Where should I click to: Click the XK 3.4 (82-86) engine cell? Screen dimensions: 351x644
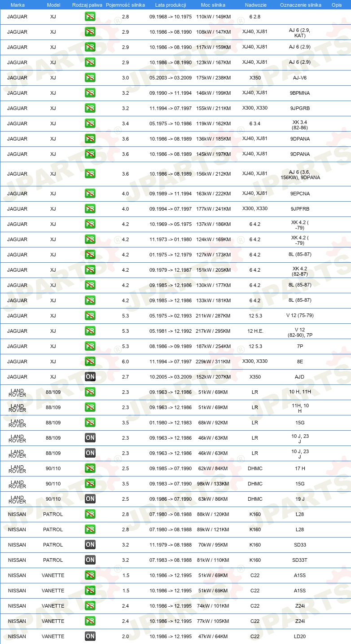pyautogui.click(x=300, y=124)
